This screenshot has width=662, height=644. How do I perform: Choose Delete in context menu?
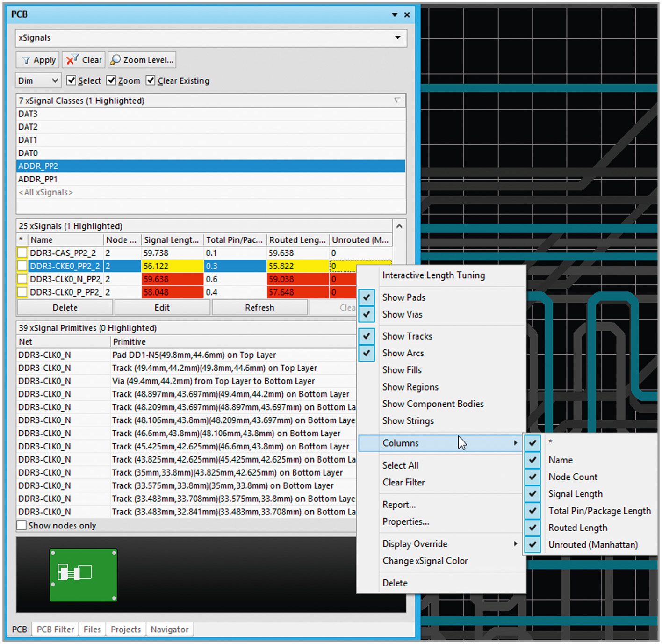442,583
